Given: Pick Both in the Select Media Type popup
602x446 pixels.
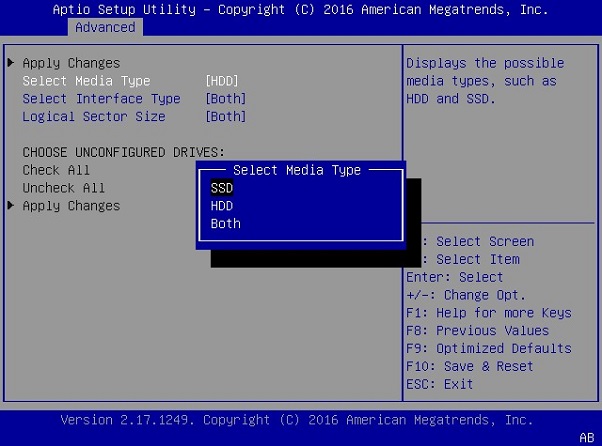Looking at the screenshot, I should click(226, 224).
